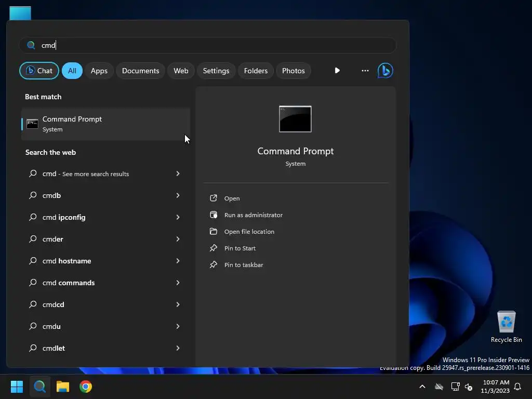
Task: Filter results by Settings
Action: pyautogui.click(x=216, y=71)
